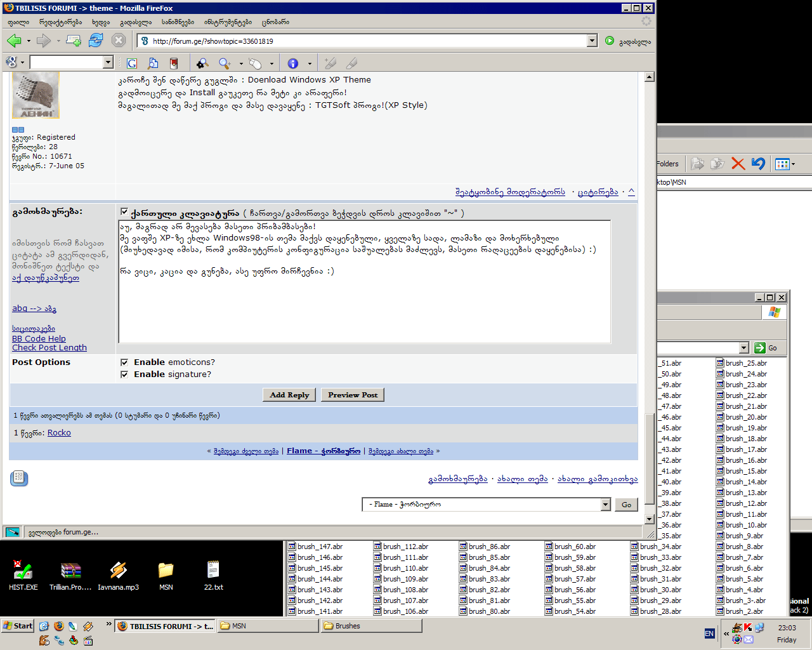Viewport: 812px width, 650px height.
Task: Click the blue Undo arrow in MSN window
Action: (x=758, y=164)
